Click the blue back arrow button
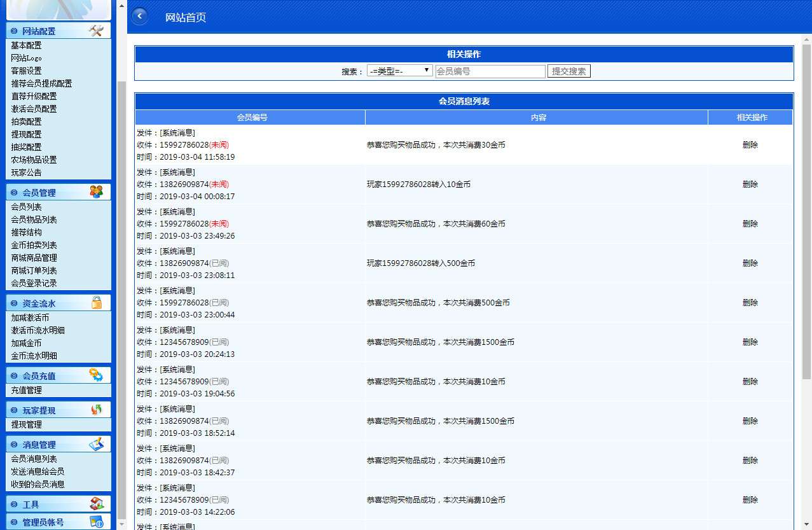The image size is (812, 530). pyautogui.click(x=139, y=17)
